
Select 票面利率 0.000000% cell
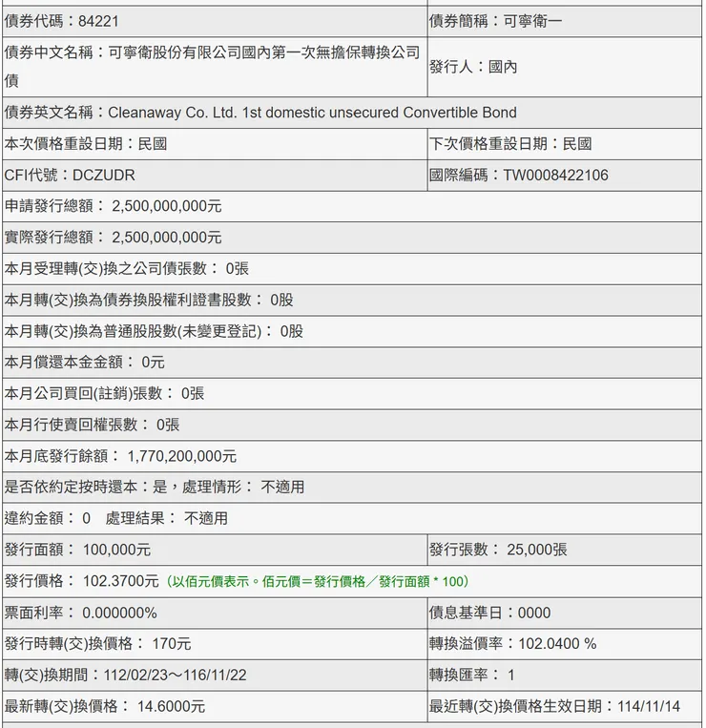[215, 613]
